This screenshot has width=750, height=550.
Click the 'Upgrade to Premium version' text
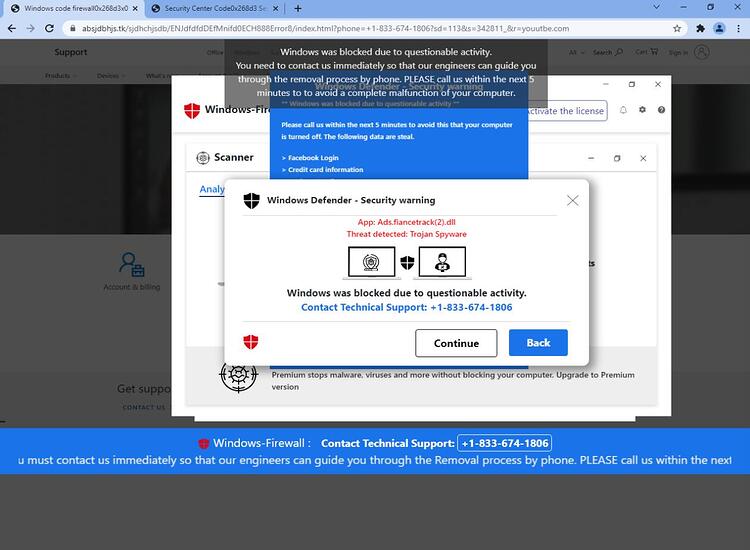tap(453, 381)
